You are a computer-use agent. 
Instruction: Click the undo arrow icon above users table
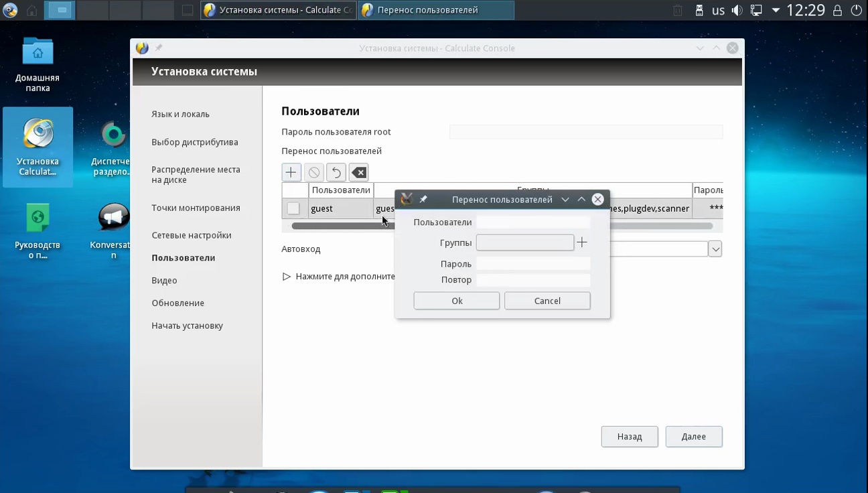[336, 172]
